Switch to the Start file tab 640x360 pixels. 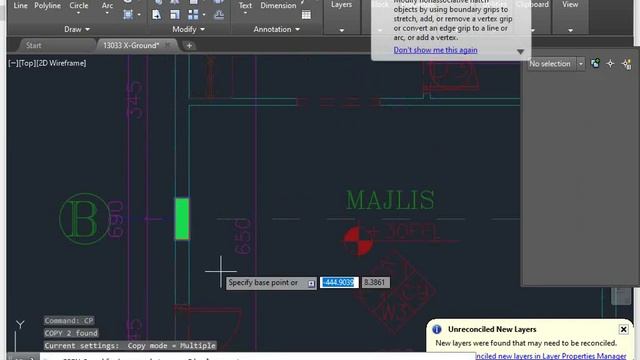[33, 45]
